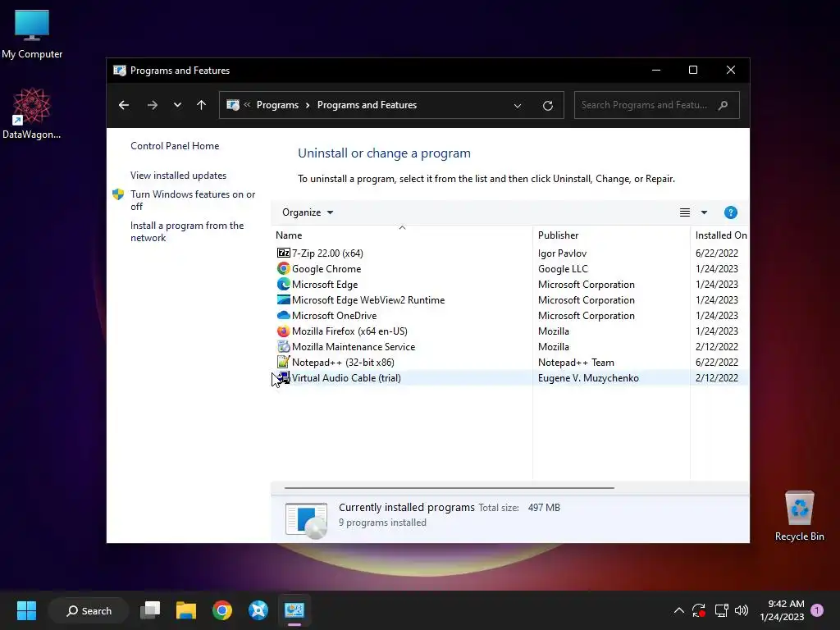This screenshot has height=630, width=840.
Task: Click the Programs breadcrumb segment
Action: point(277,105)
